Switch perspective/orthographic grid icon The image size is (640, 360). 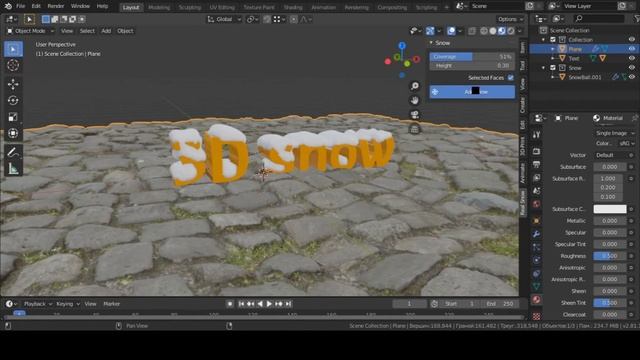[x=415, y=129]
